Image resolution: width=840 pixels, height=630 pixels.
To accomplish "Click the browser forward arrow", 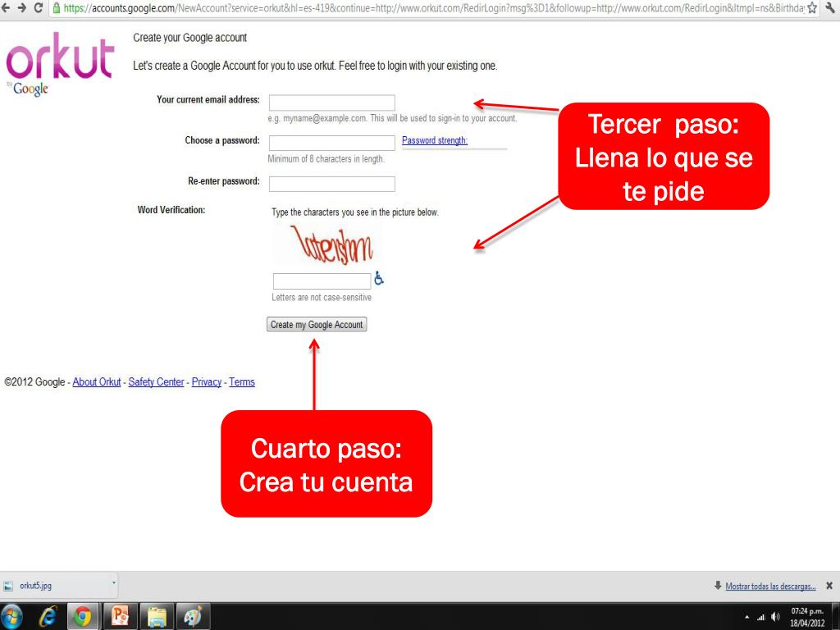I will pos(22,8).
